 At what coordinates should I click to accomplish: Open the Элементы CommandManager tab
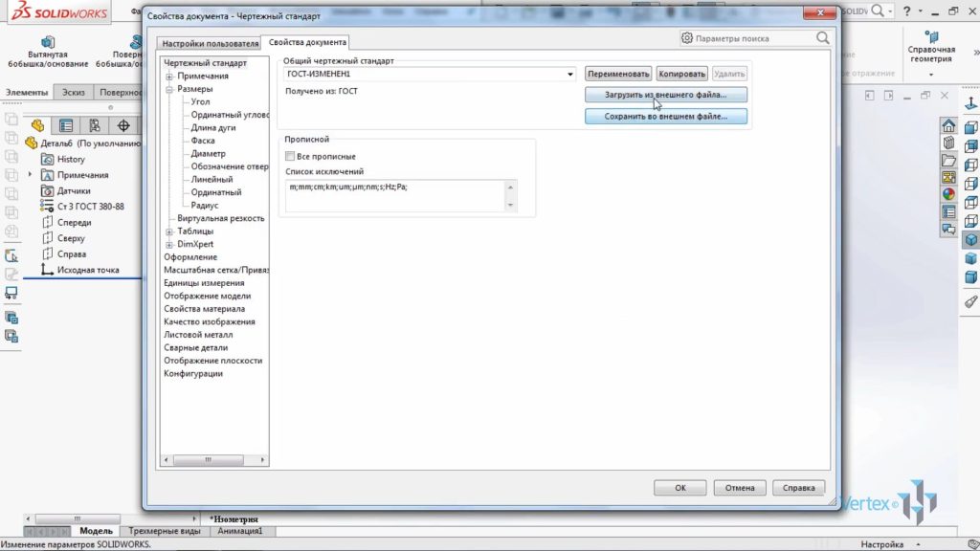click(x=27, y=92)
